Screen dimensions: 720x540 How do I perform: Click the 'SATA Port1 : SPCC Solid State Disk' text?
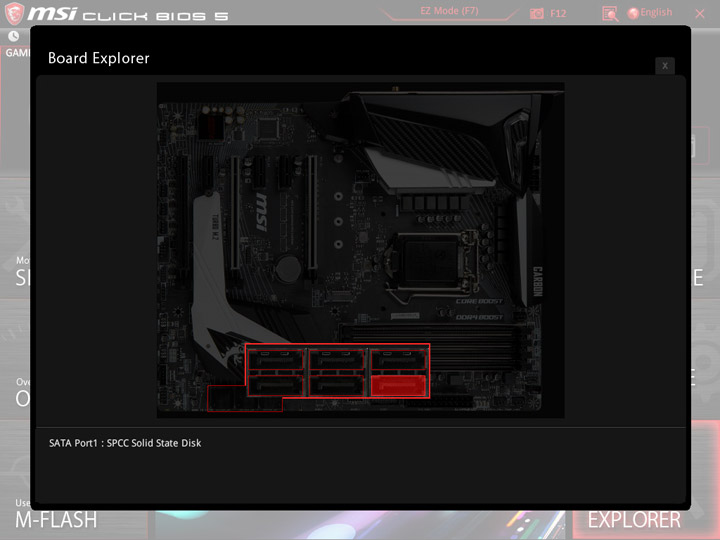tap(125, 443)
